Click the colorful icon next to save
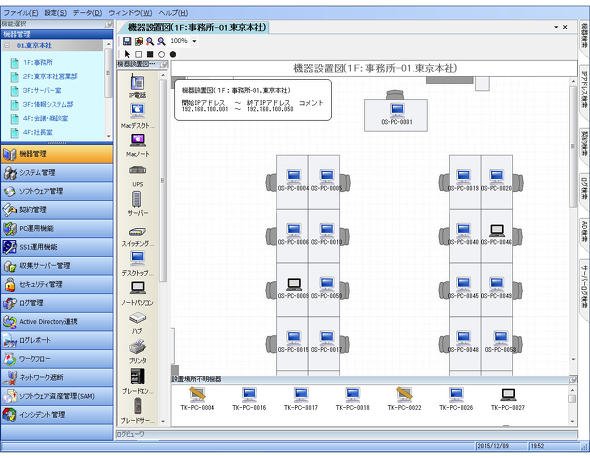 tap(139, 41)
